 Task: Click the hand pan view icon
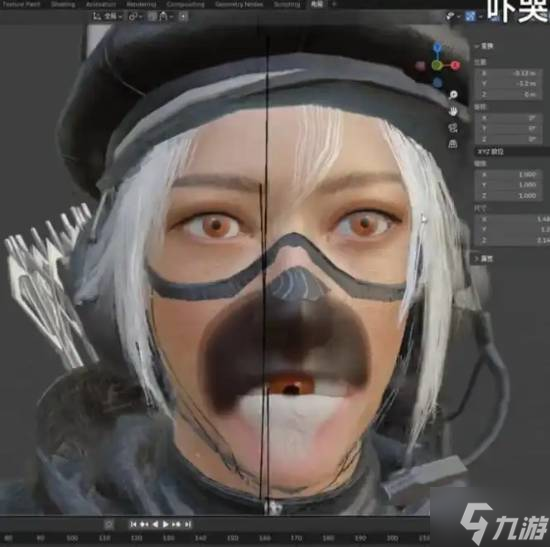click(453, 111)
